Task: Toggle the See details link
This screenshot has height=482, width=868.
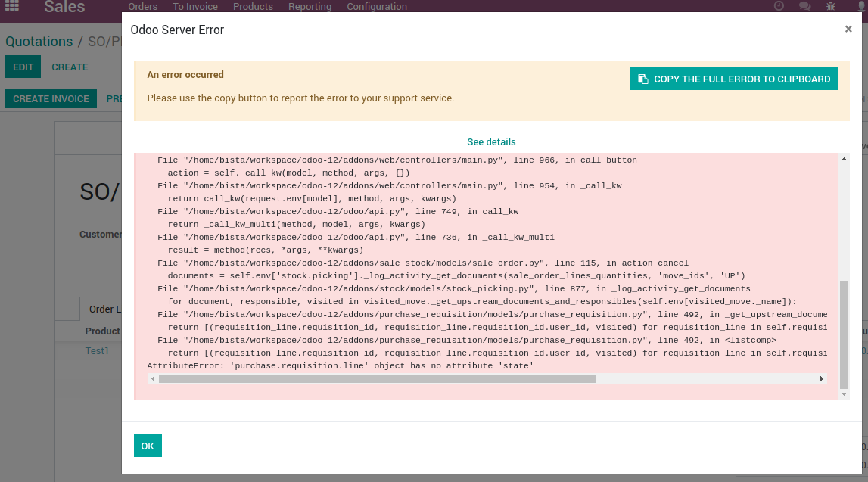Action: (x=491, y=141)
